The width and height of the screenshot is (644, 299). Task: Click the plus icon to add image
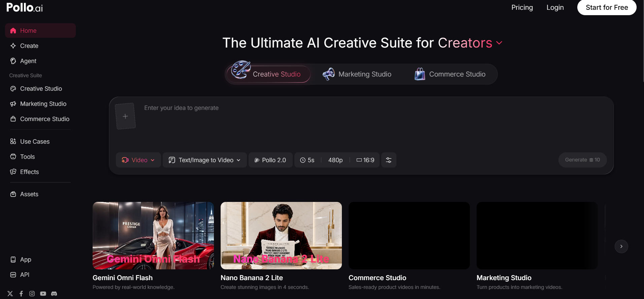[125, 116]
